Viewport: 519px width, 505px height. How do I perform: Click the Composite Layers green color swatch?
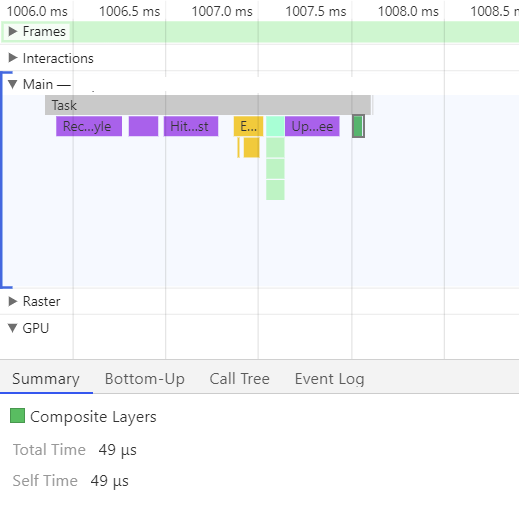point(17,416)
